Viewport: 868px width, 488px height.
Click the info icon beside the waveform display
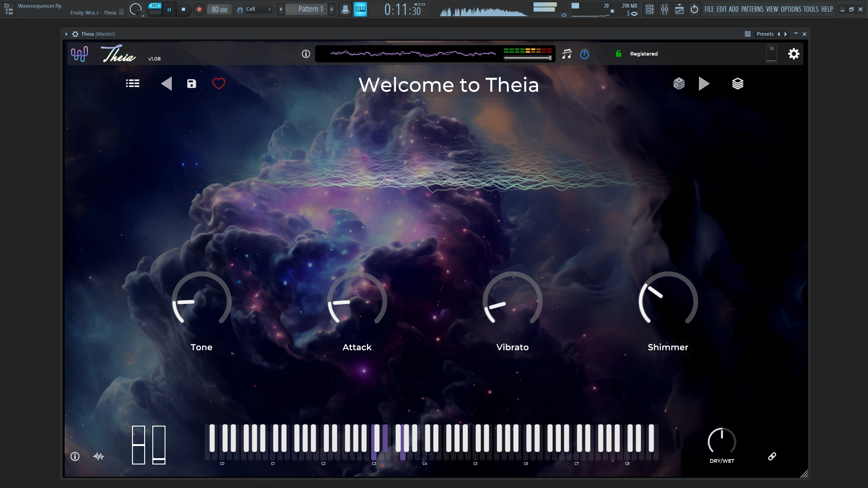pos(306,54)
